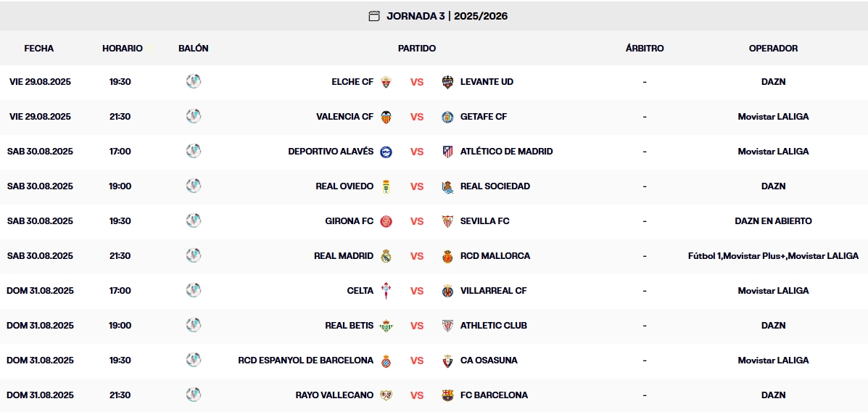Click the Real Madrid club crest

tap(387, 256)
